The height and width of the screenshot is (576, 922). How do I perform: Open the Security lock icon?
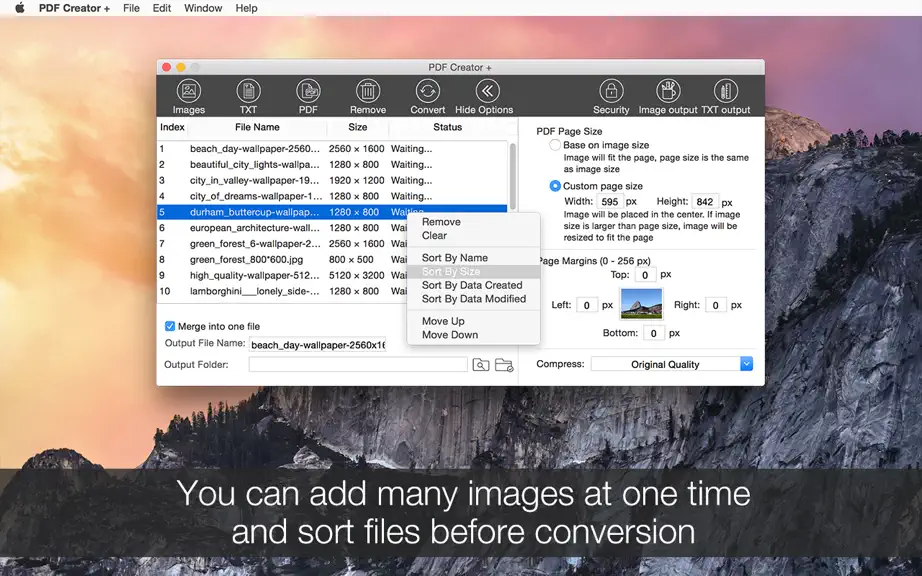[x=611, y=91]
